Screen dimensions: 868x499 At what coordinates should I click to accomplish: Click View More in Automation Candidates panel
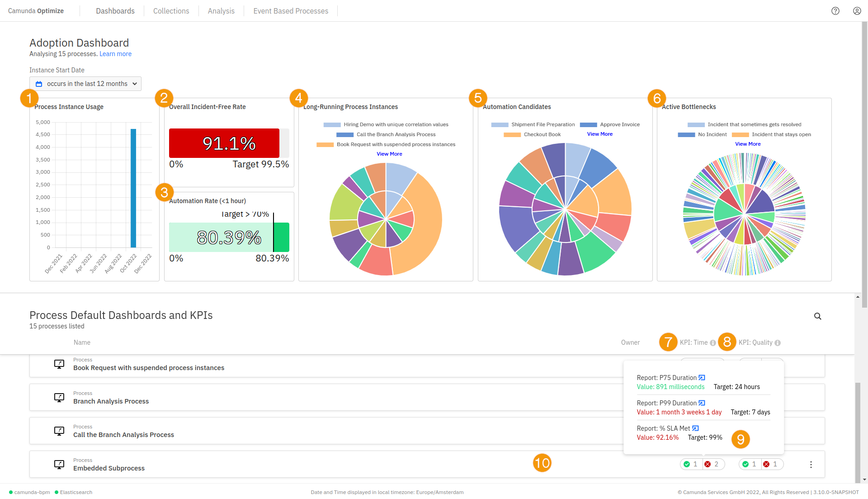600,134
